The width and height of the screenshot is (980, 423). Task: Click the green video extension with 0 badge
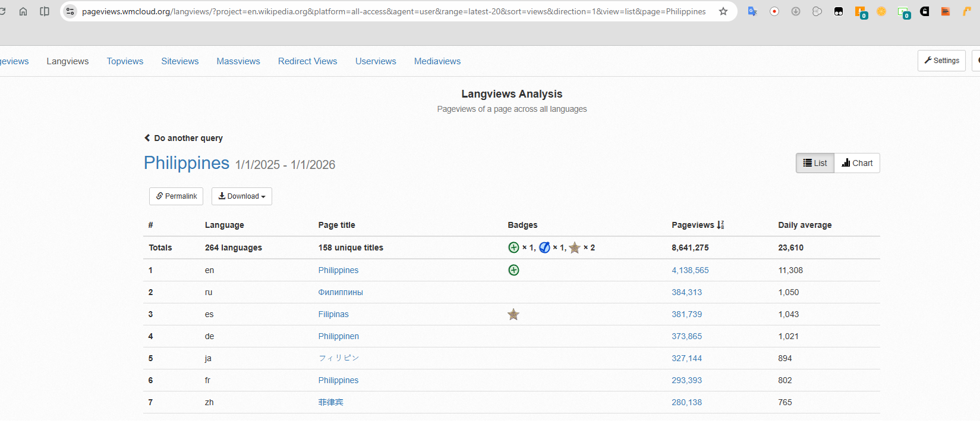point(904,12)
